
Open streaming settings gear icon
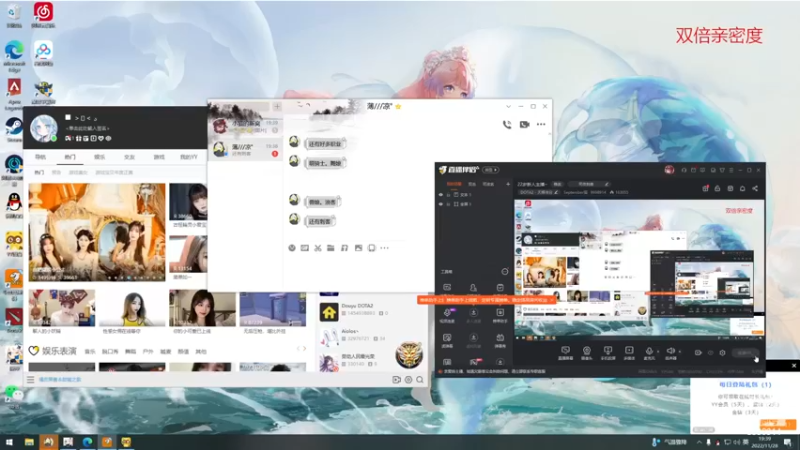(x=722, y=353)
